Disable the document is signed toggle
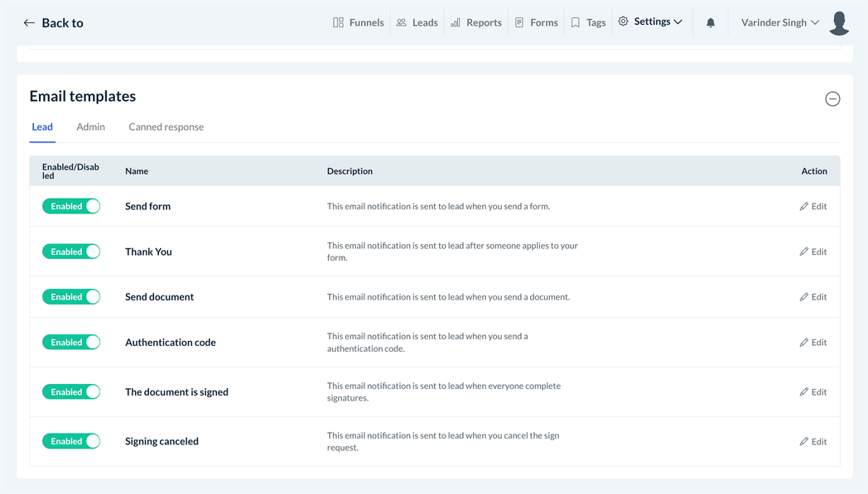 tap(71, 391)
